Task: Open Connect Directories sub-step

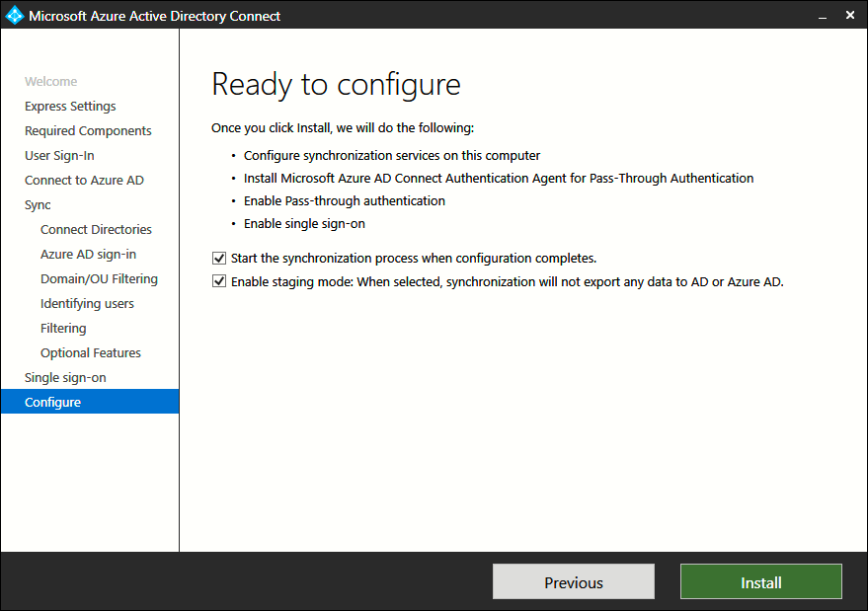Action: 96,230
